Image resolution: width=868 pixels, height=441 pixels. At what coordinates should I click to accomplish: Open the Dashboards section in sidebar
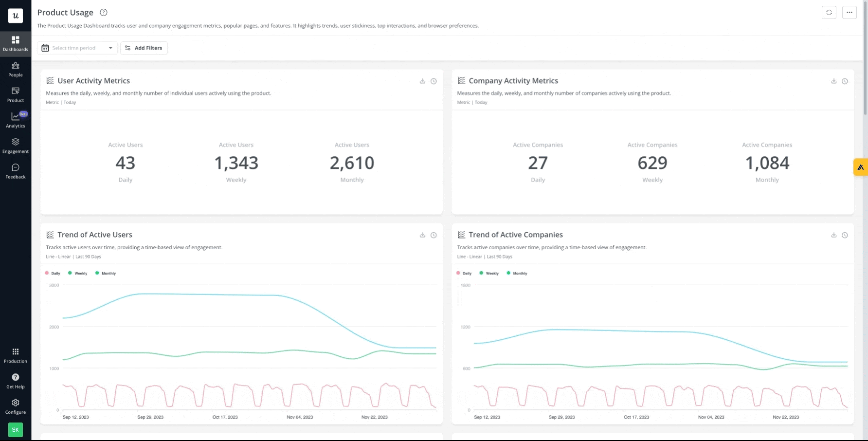(x=16, y=44)
